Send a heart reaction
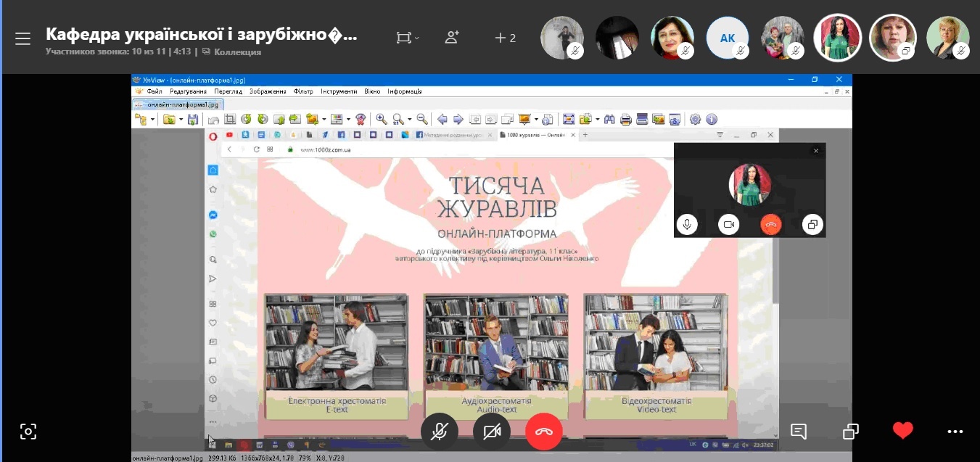This screenshot has height=462, width=980. pos(902,432)
